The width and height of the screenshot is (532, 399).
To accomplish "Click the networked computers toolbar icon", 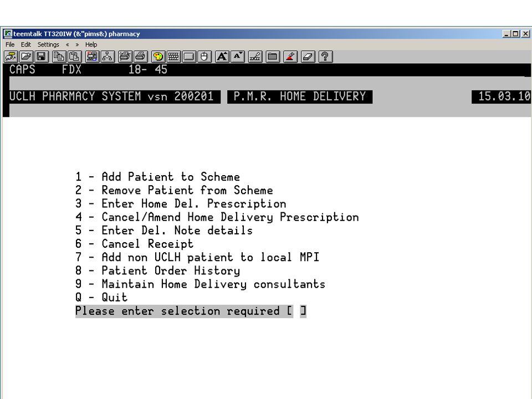I will coord(93,57).
